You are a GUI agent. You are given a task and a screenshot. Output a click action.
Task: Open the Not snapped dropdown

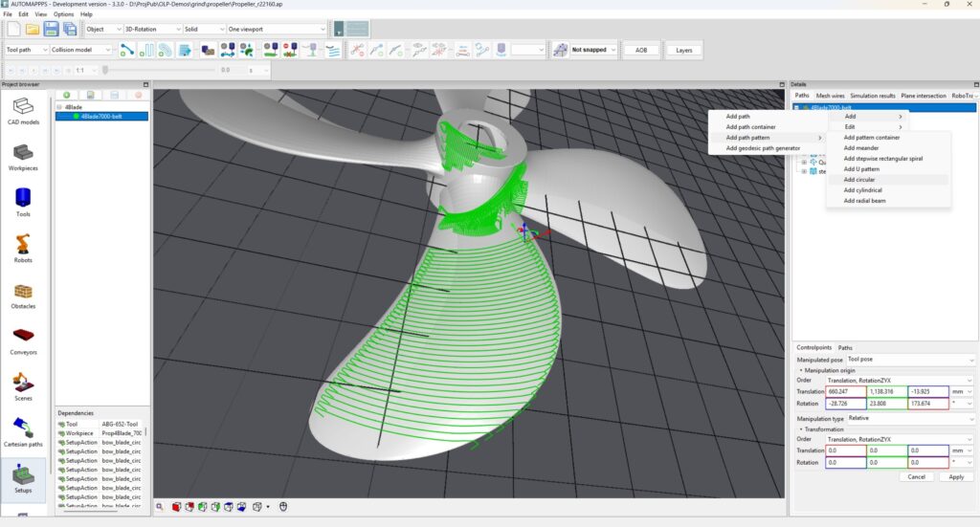593,50
